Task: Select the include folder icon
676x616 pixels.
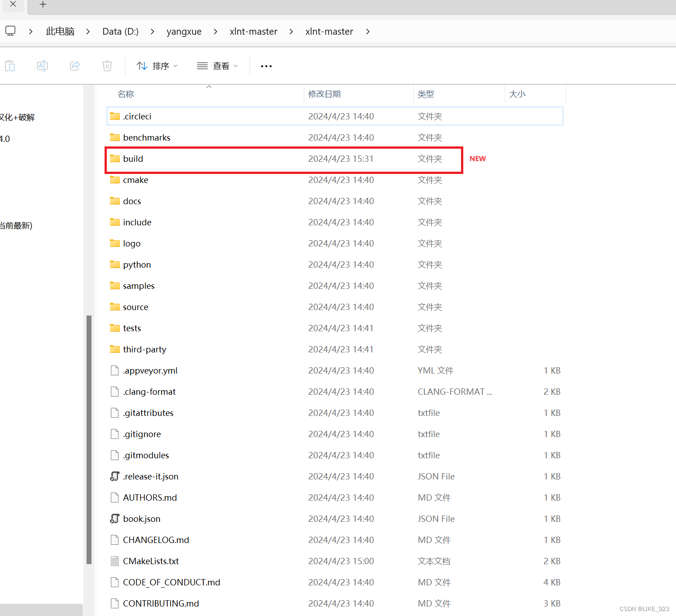Action: click(x=115, y=222)
